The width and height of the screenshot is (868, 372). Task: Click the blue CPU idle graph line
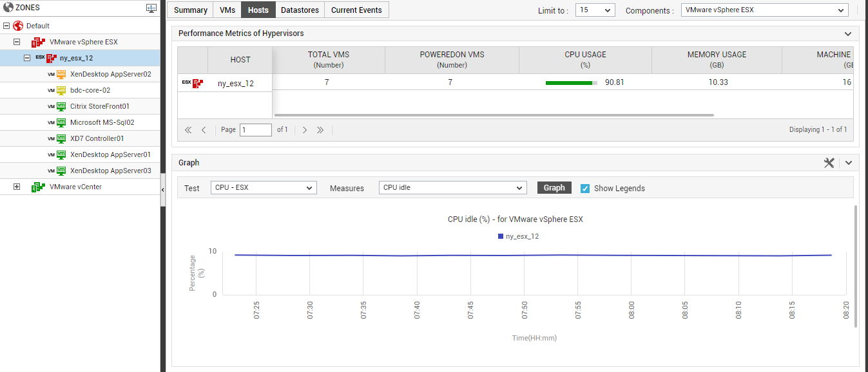tap(533, 256)
